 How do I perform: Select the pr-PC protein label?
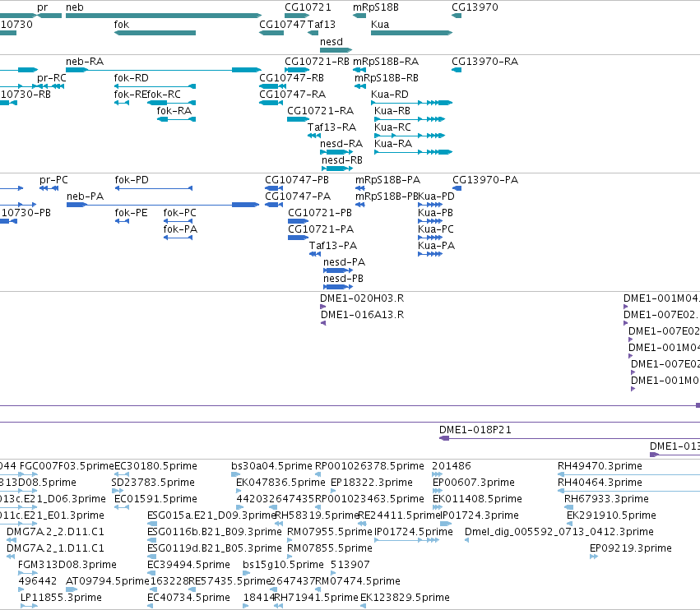coord(54,180)
